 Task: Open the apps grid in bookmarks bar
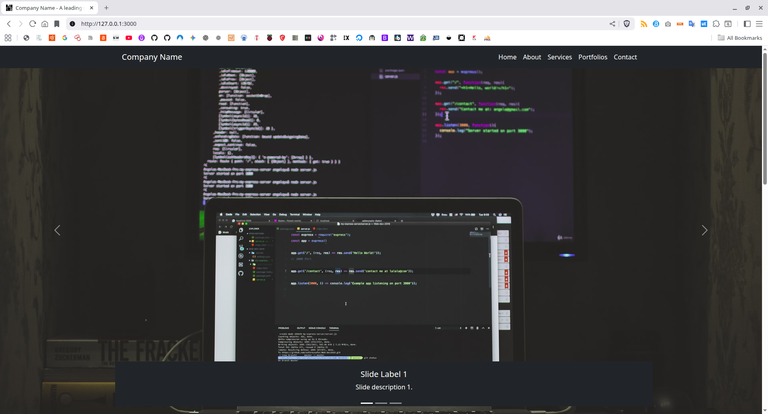(x=8, y=38)
